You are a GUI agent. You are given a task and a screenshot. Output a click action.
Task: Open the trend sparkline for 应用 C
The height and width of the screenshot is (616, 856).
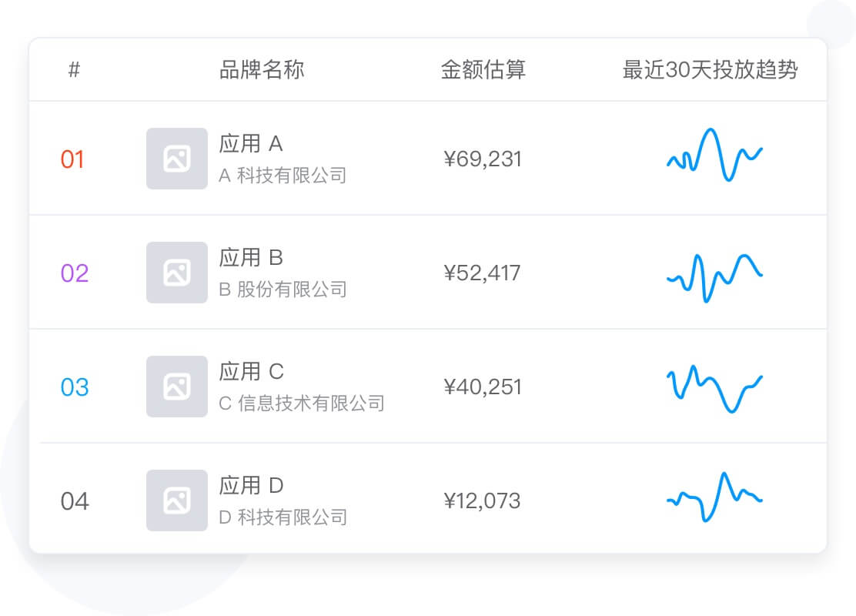click(714, 387)
